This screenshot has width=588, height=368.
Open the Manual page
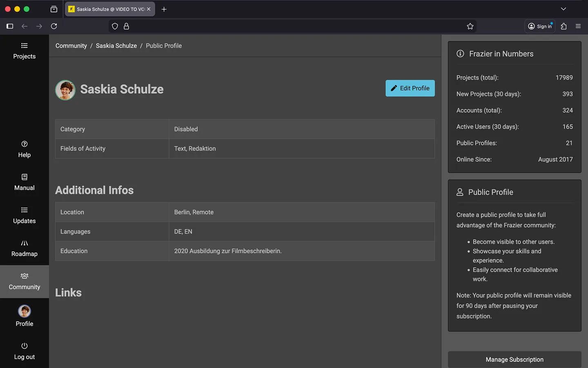(x=24, y=182)
